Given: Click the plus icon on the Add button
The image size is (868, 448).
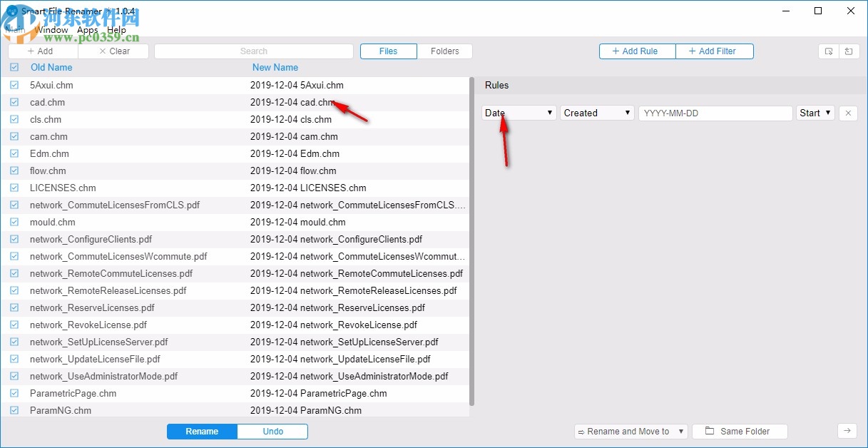Looking at the screenshot, I should click(x=32, y=51).
